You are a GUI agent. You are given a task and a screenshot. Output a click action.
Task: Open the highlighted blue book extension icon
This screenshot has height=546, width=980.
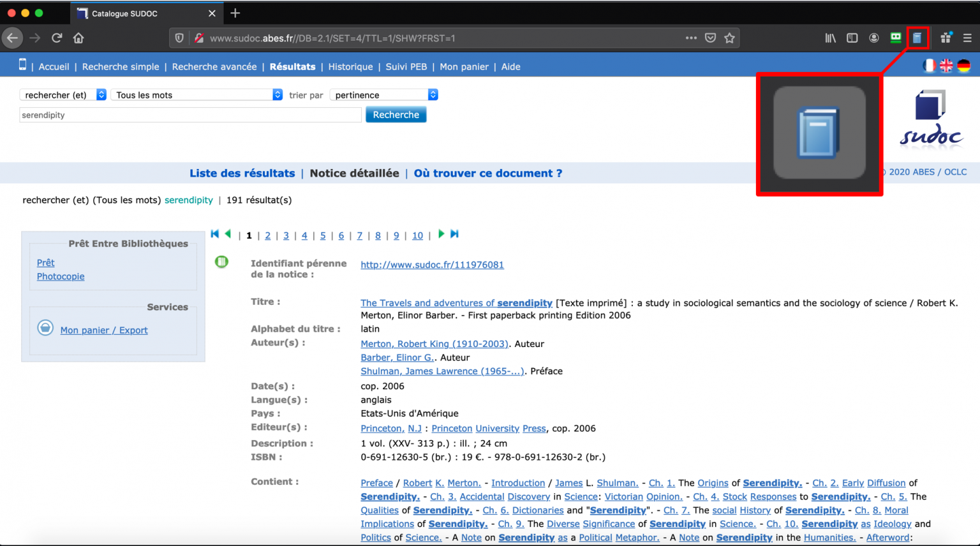pyautogui.click(x=917, y=38)
